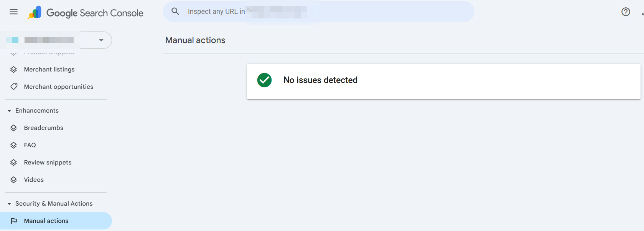Click the Breadcrumbs layers icon
This screenshot has height=231, width=644.
14,128
